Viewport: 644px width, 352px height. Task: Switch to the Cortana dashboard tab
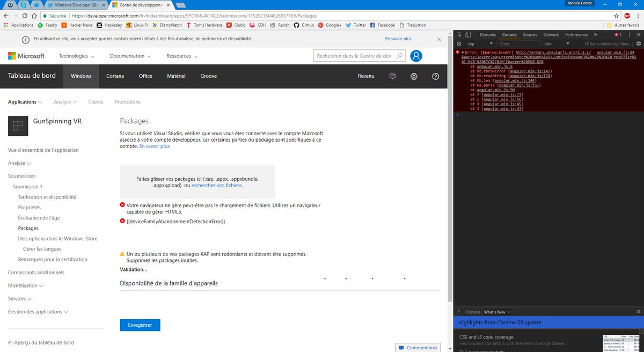(x=115, y=76)
